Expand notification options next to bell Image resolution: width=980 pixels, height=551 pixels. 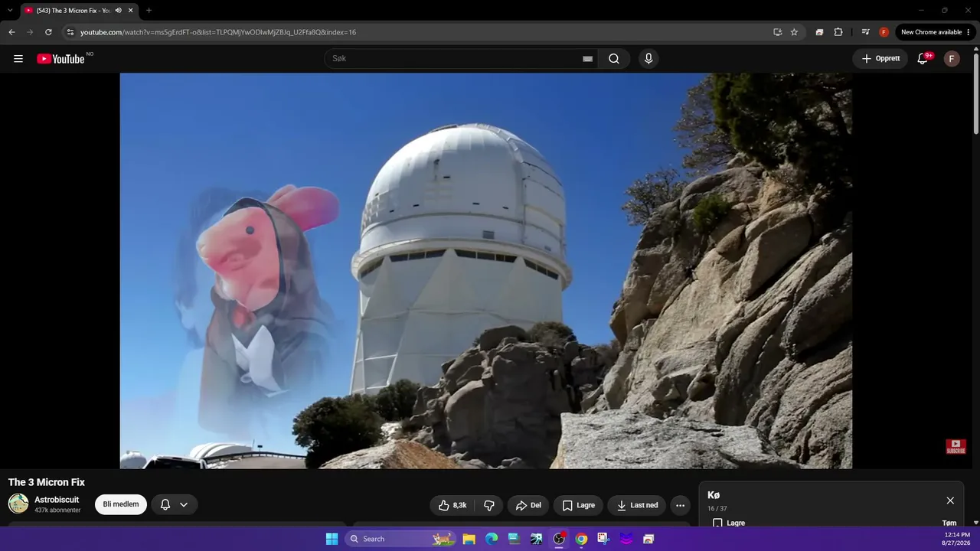184,504
